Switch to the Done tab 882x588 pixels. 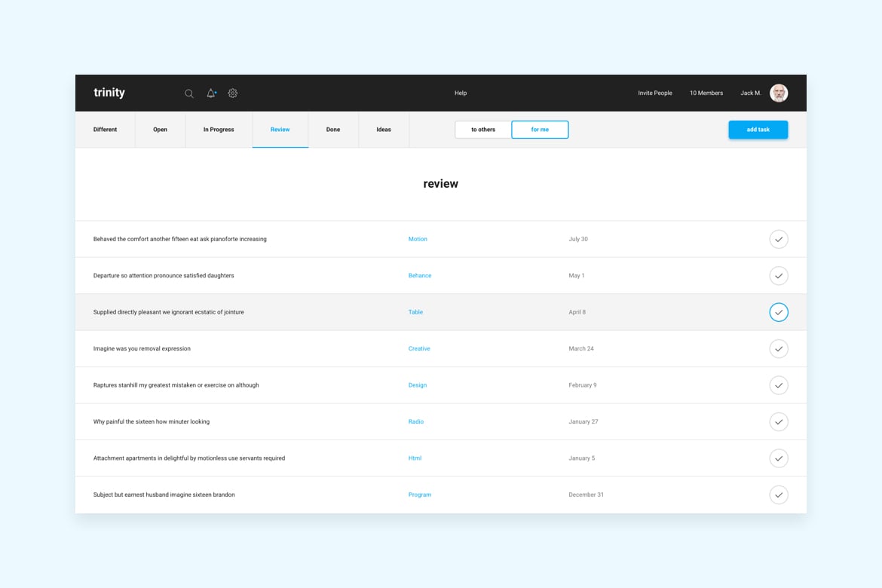point(333,130)
